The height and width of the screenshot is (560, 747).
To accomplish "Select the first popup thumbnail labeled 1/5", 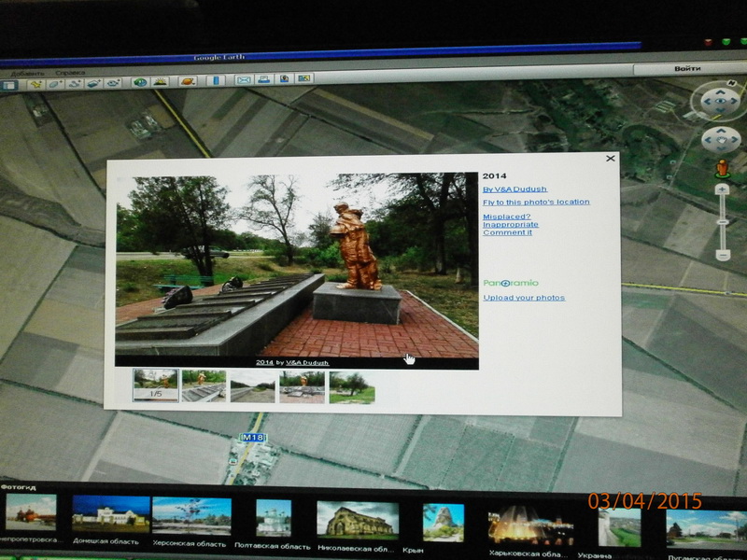I will coord(156,385).
